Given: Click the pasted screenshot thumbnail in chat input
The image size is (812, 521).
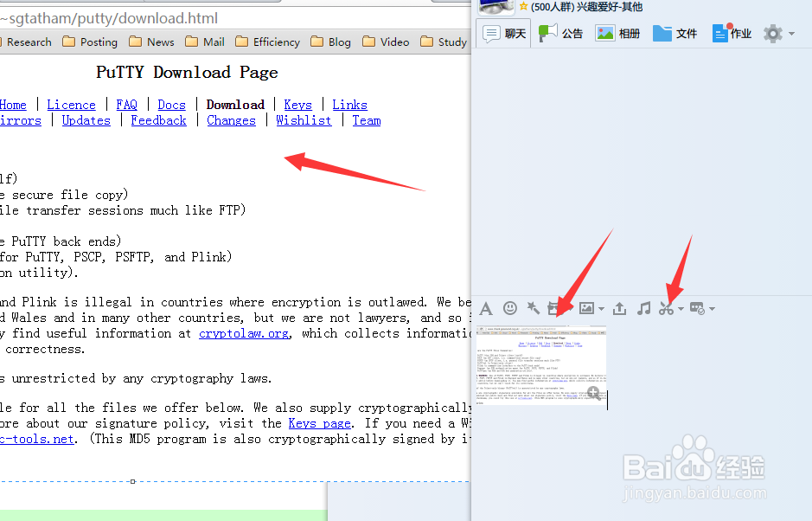Looking at the screenshot, I should coord(541,365).
